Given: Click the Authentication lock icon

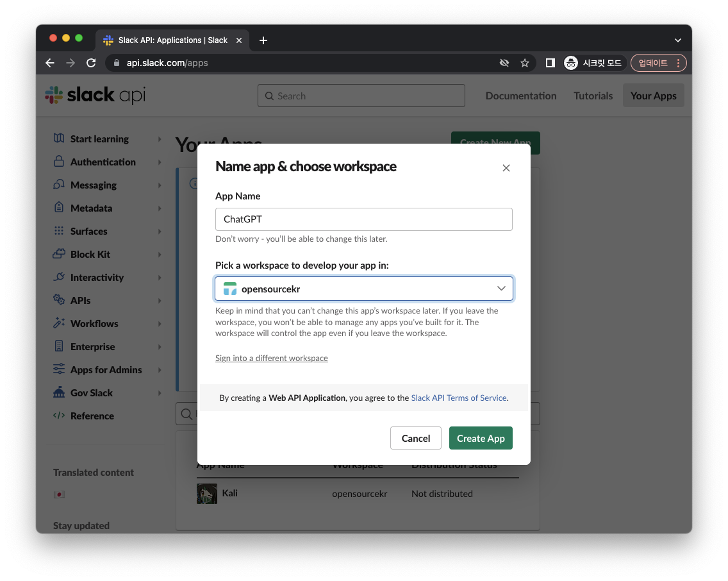Looking at the screenshot, I should pyautogui.click(x=59, y=161).
